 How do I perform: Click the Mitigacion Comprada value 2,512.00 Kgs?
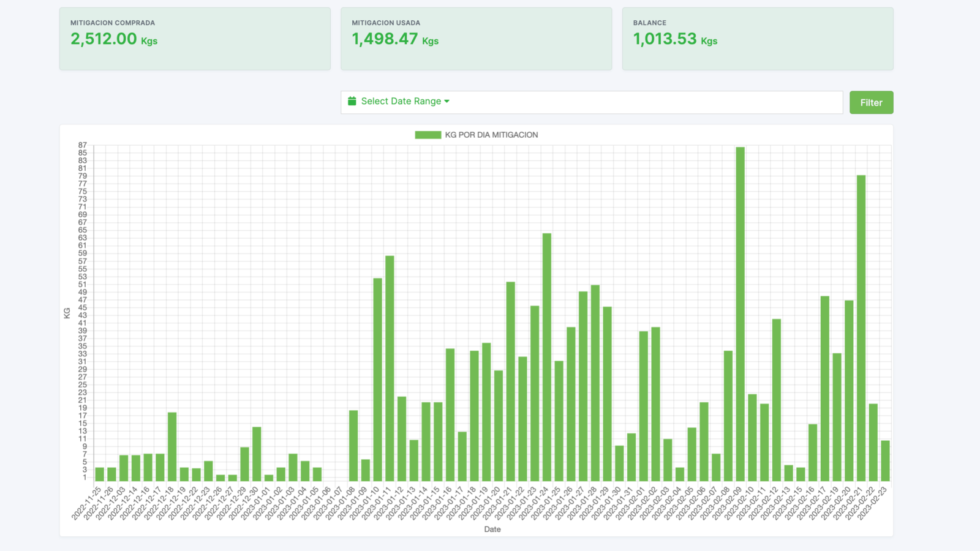[114, 39]
